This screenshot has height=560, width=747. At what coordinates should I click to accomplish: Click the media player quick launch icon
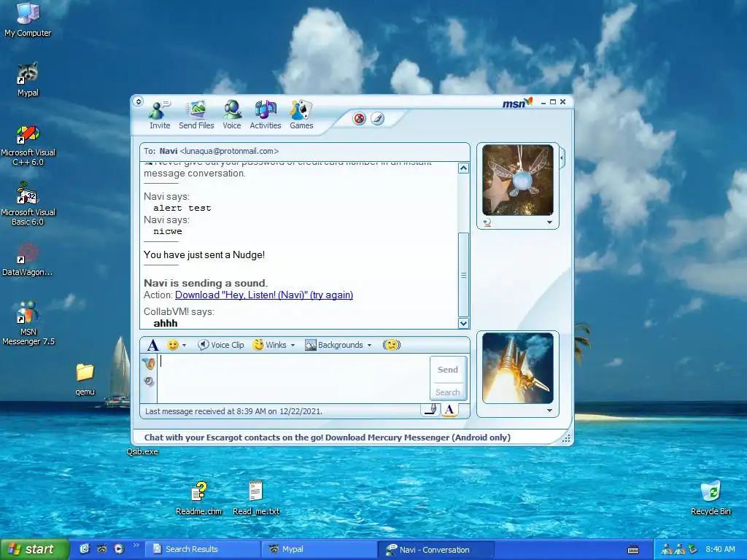coord(119,549)
